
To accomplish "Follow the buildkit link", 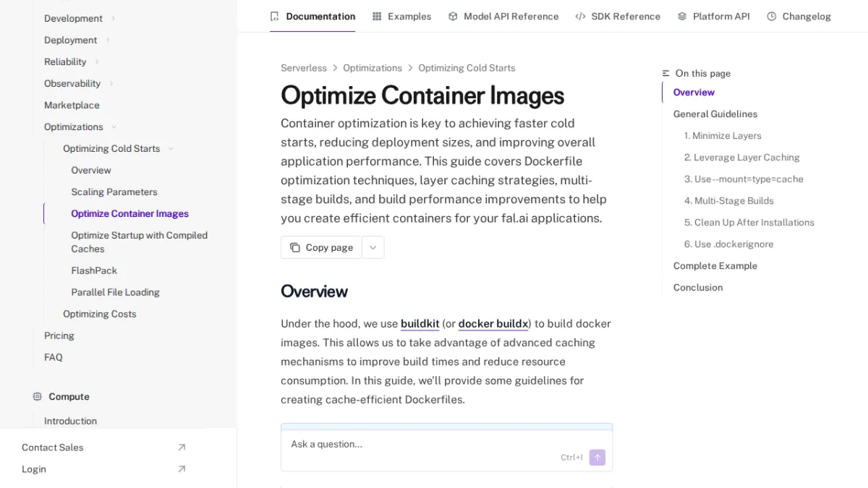I will click(420, 324).
